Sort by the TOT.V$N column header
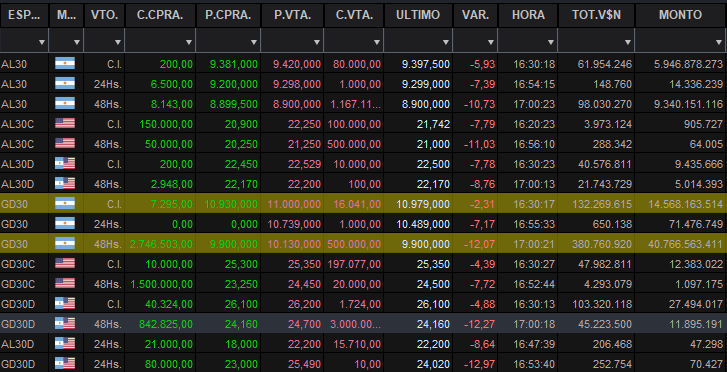Viewport: 727px width, 372px height. tap(596, 15)
